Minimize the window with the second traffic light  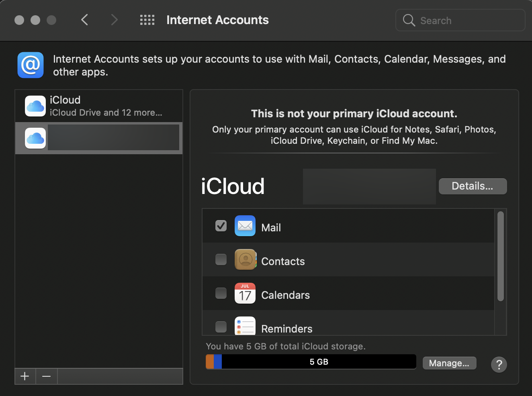pos(35,20)
